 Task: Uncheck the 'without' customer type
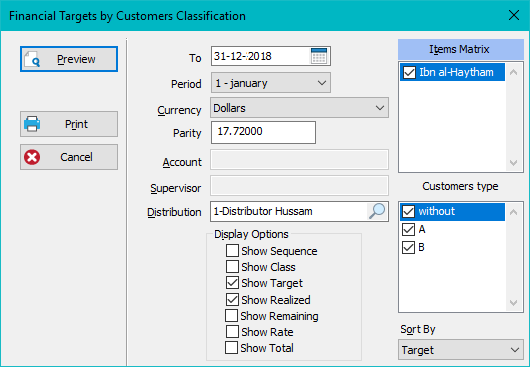tap(409, 212)
